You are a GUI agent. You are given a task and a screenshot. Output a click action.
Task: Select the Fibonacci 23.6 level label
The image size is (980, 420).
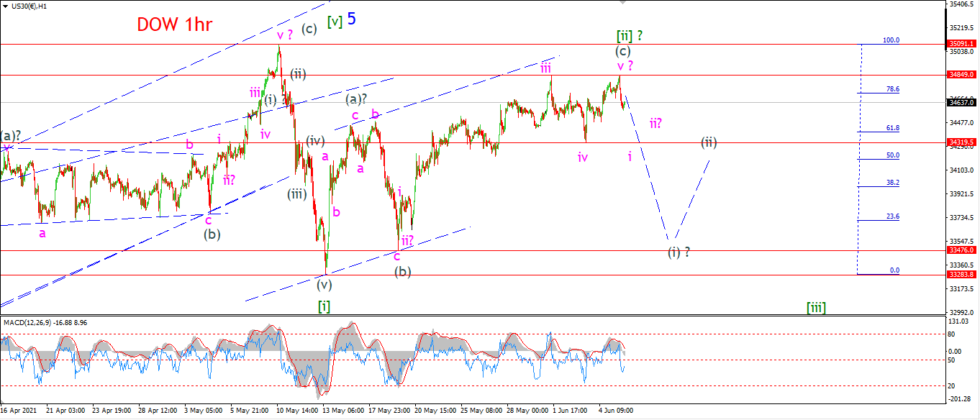tap(893, 216)
